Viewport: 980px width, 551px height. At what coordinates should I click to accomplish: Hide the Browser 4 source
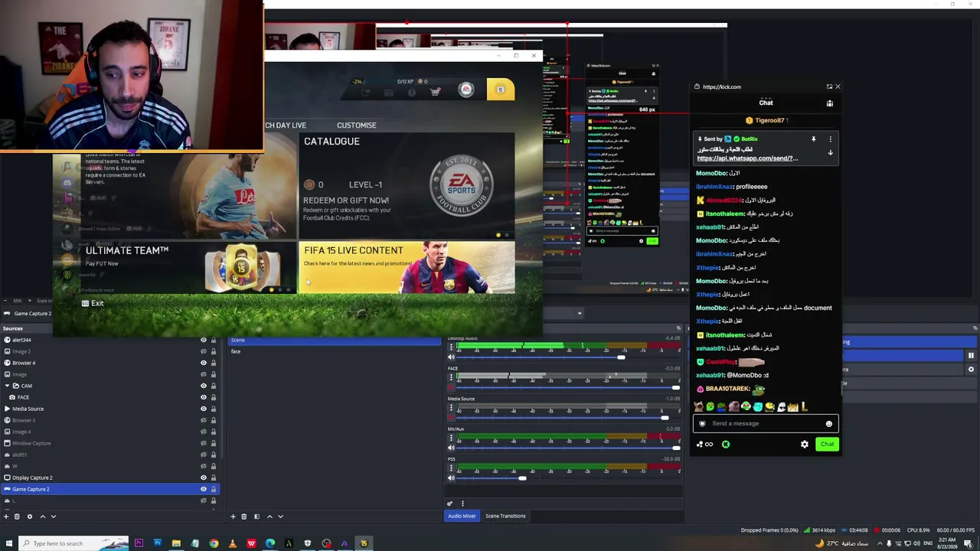click(204, 363)
